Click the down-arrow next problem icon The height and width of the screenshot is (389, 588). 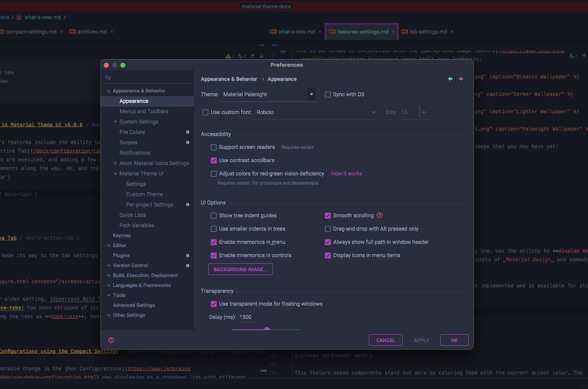(x=261, y=55)
